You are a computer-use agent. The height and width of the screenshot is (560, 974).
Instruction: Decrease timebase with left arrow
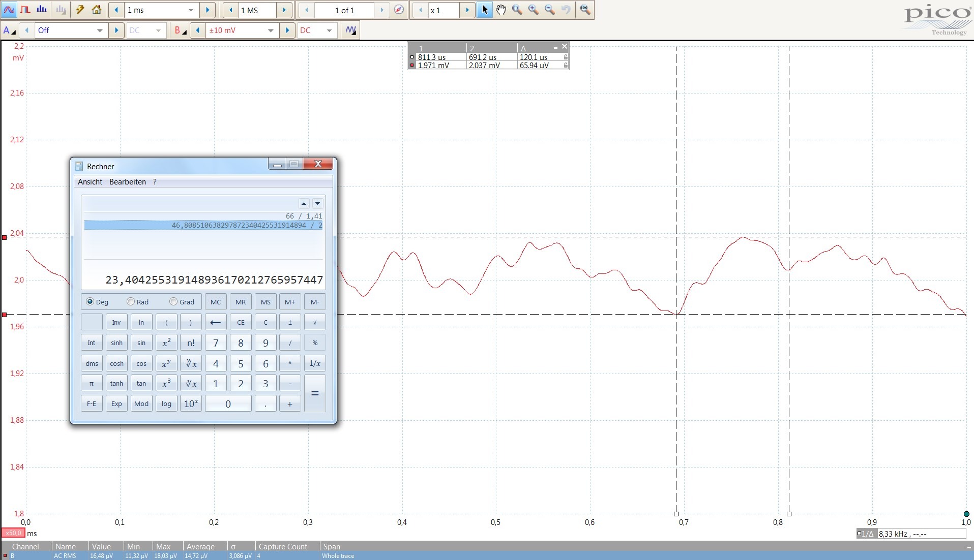pos(116,10)
